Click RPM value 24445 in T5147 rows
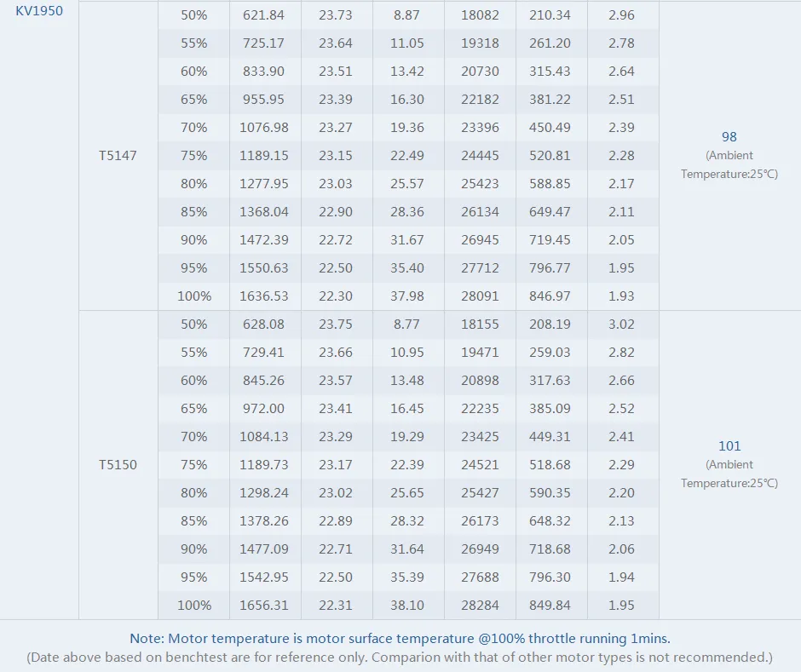 [480, 156]
